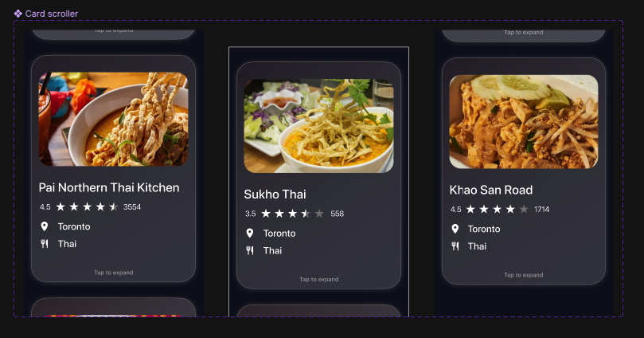Open the Khao San Road pad thai photo
The image size is (644, 338).
point(524,122)
